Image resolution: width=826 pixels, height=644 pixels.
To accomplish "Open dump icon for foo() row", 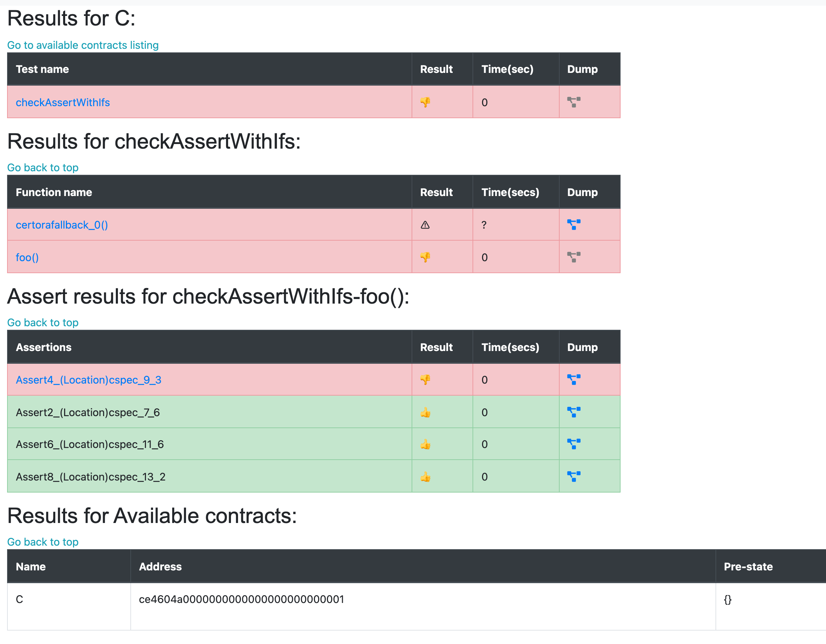I will click(573, 257).
